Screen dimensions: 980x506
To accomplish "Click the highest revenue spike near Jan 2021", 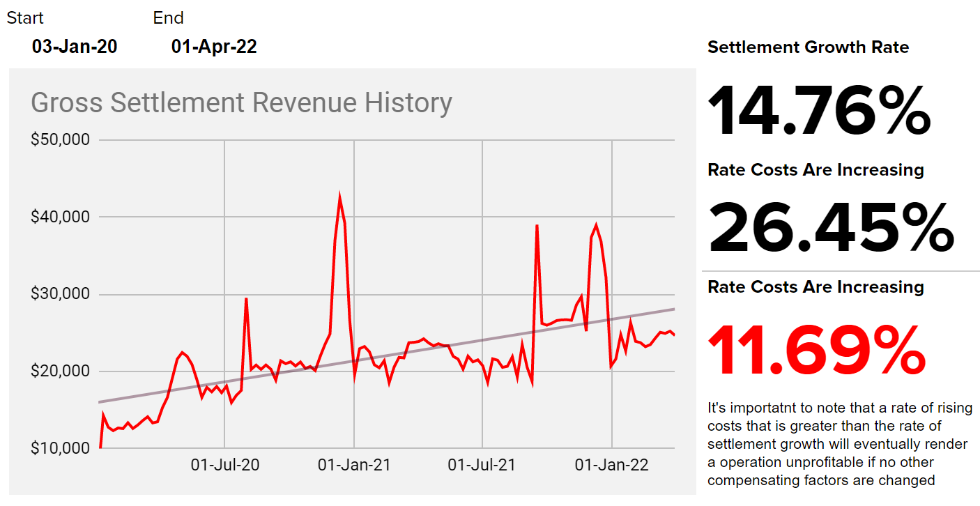I will (x=339, y=199).
